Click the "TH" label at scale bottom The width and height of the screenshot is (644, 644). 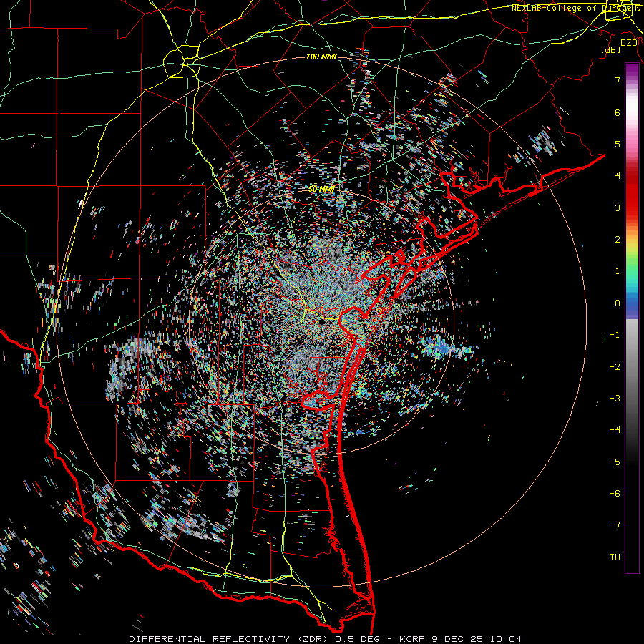(615, 557)
